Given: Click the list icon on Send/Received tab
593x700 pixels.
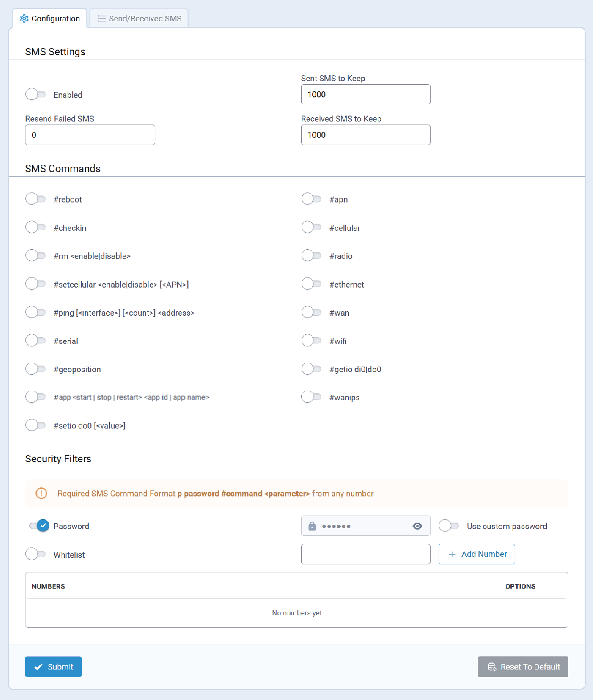Looking at the screenshot, I should click(x=101, y=18).
